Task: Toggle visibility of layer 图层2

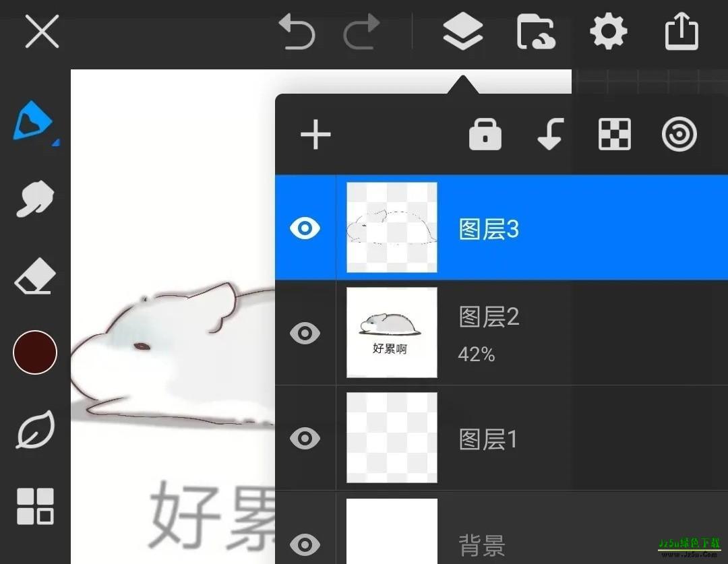Action: click(x=305, y=333)
